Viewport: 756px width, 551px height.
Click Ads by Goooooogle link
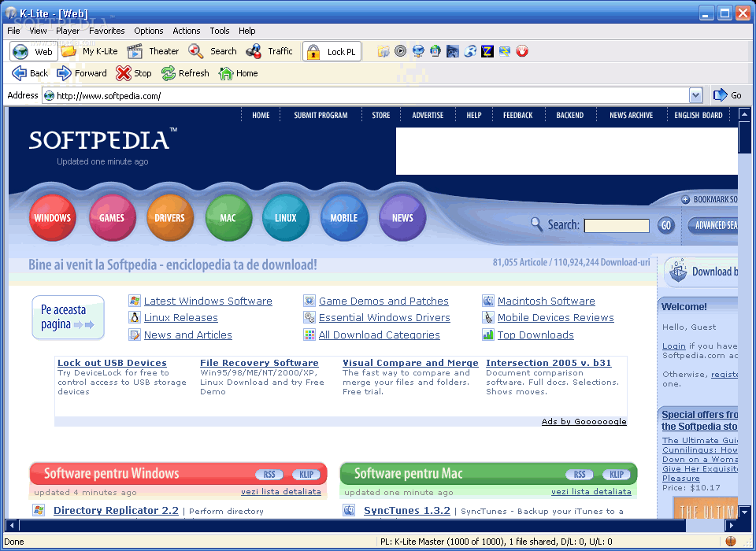584,421
